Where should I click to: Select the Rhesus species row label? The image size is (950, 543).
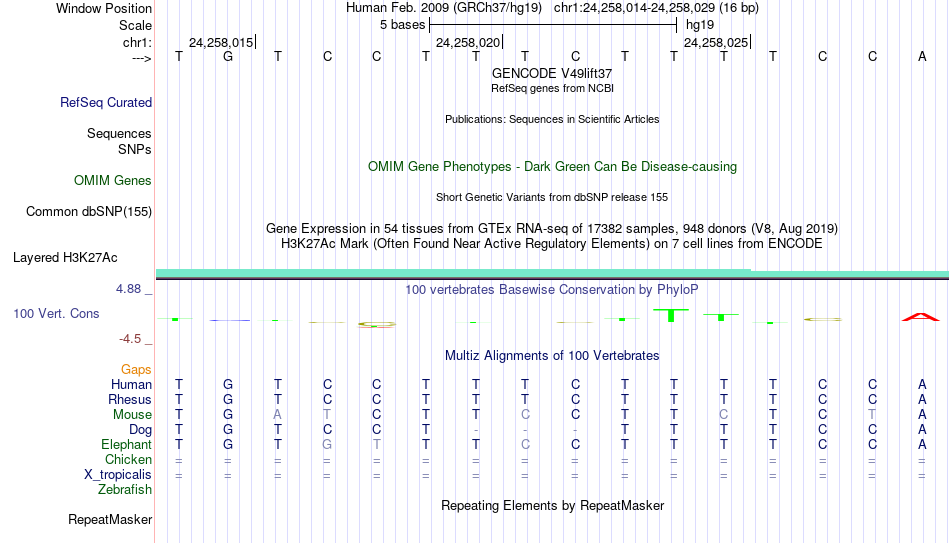coord(130,399)
